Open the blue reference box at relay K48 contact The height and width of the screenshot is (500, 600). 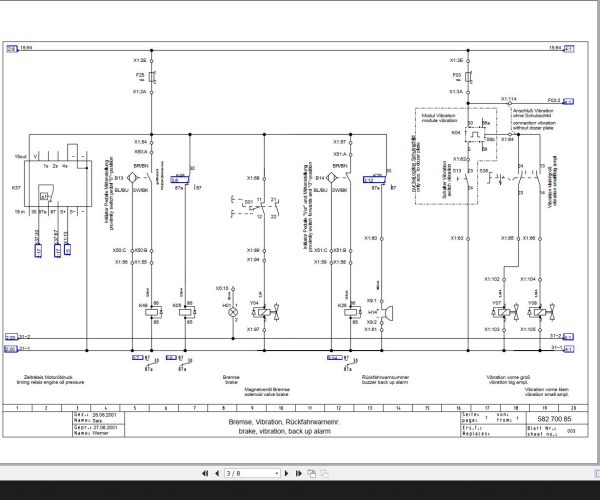coord(180,179)
